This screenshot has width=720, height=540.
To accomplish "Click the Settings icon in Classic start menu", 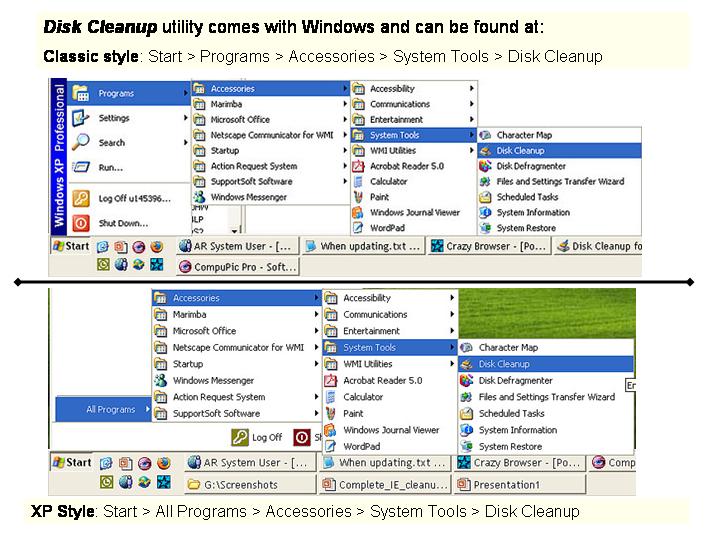I will pyautogui.click(x=80, y=118).
